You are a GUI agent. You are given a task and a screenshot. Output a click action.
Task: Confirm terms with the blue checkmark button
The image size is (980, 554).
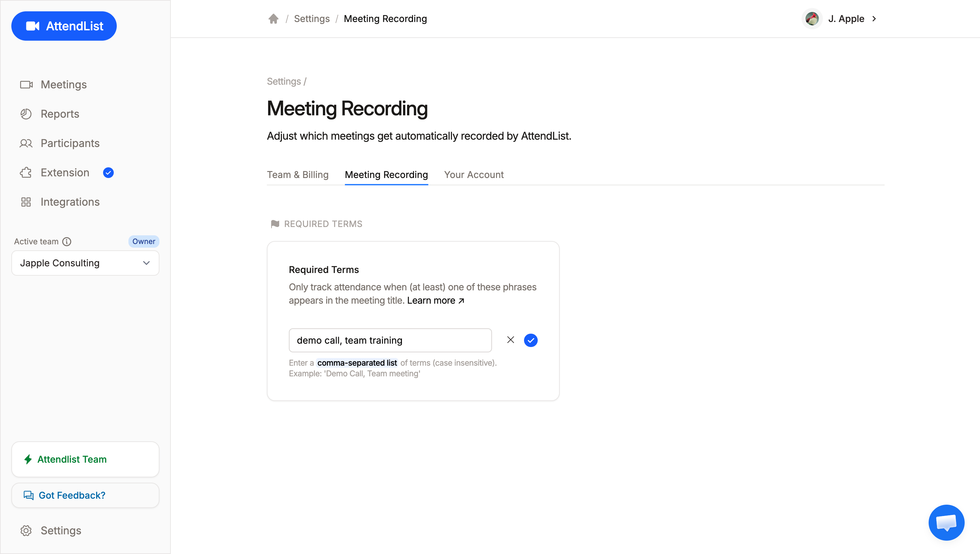[531, 340]
